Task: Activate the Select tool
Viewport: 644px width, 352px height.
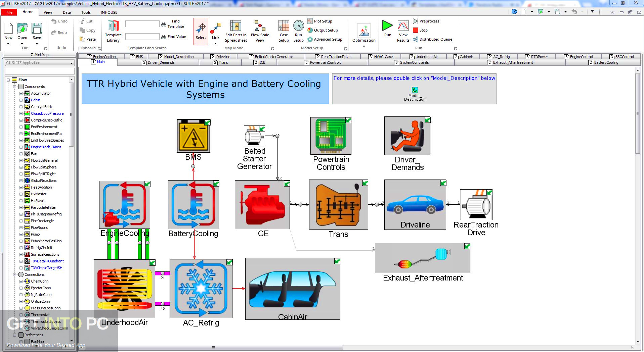Action: [201, 31]
